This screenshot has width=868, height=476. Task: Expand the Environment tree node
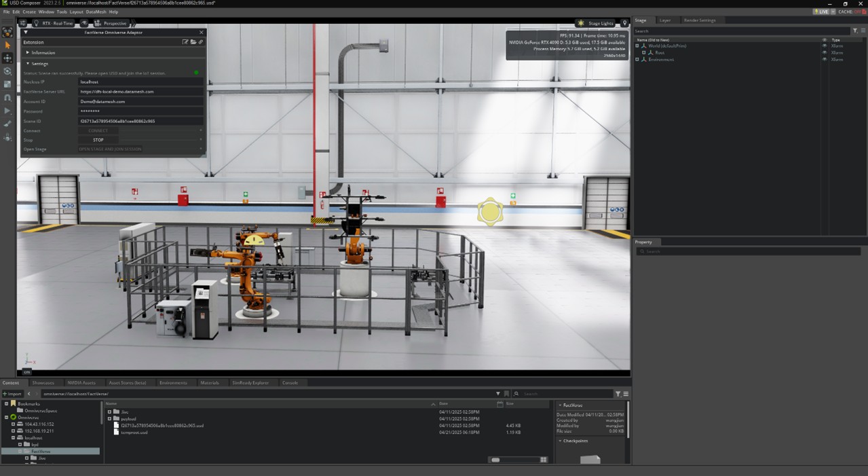coord(637,60)
